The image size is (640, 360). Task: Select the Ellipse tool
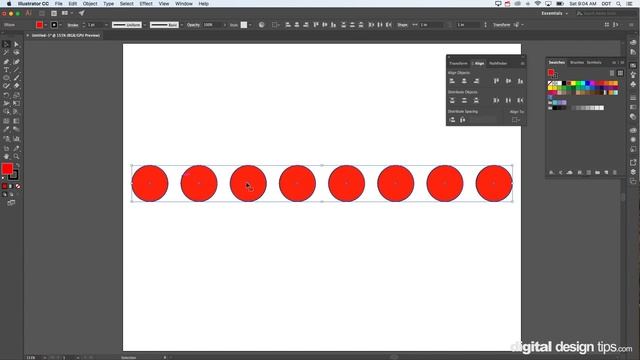coord(6,78)
